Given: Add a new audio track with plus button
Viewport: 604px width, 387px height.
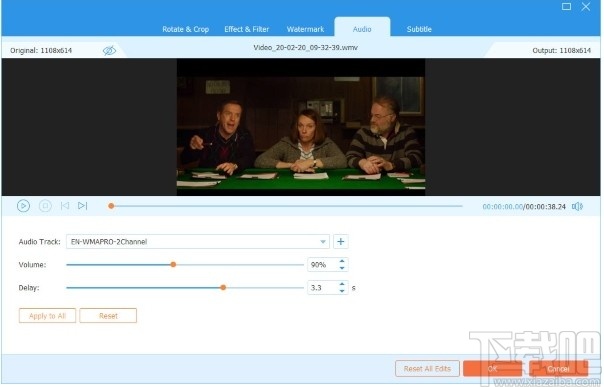Looking at the screenshot, I should pyautogui.click(x=341, y=242).
